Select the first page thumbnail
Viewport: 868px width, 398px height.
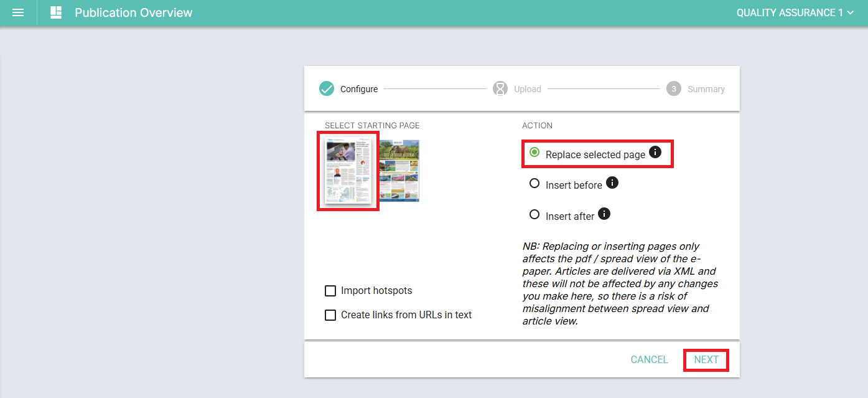tap(348, 171)
